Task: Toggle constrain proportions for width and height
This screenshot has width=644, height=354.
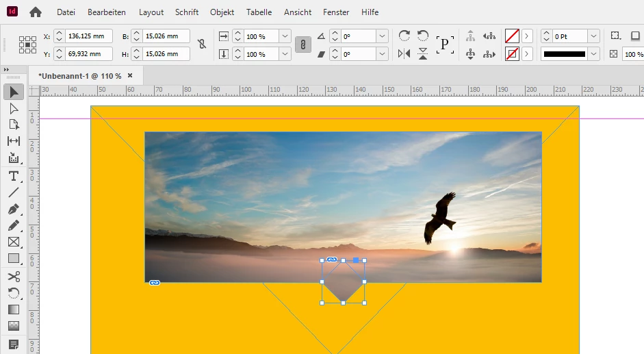Action: pyautogui.click(x=202, y=44)
